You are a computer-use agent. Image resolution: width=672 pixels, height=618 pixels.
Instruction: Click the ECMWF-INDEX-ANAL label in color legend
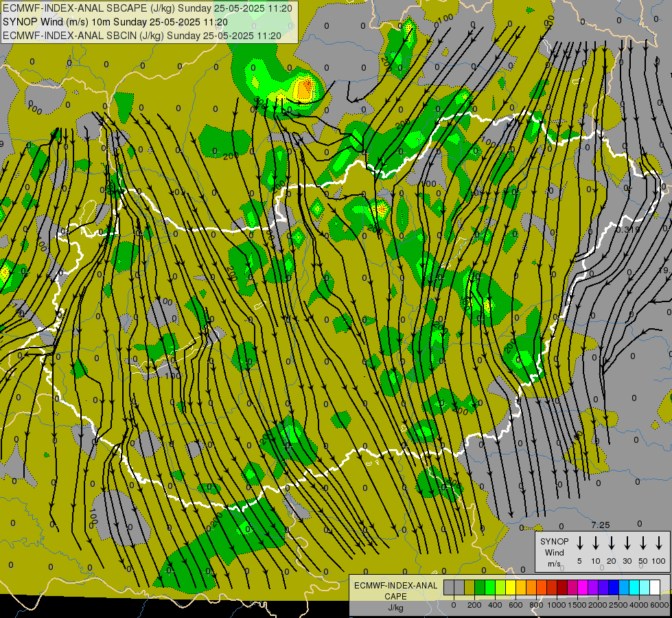[395, 586]
